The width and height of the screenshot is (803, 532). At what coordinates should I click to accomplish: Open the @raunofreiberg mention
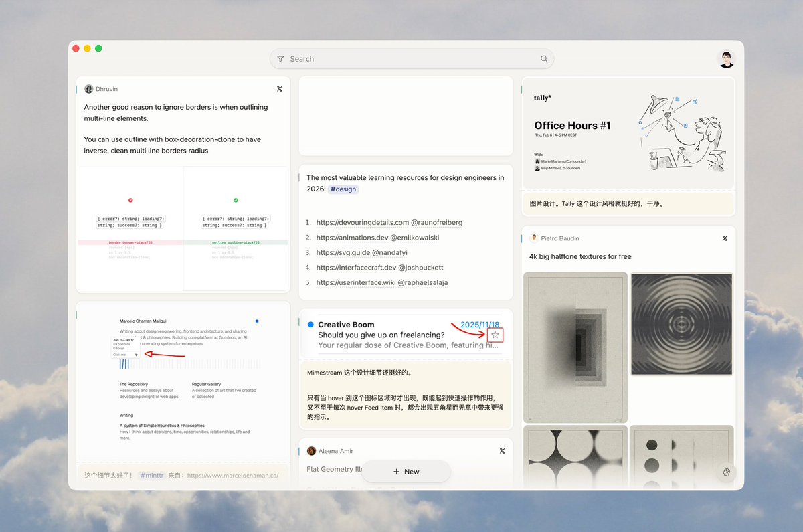[436, 222]
